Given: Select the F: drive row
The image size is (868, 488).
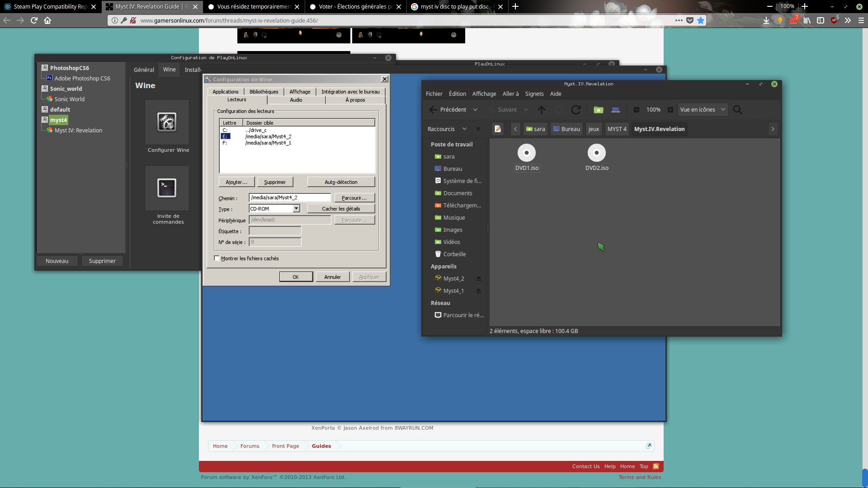Looking at the screenshot, I should (x=297, y=143).
